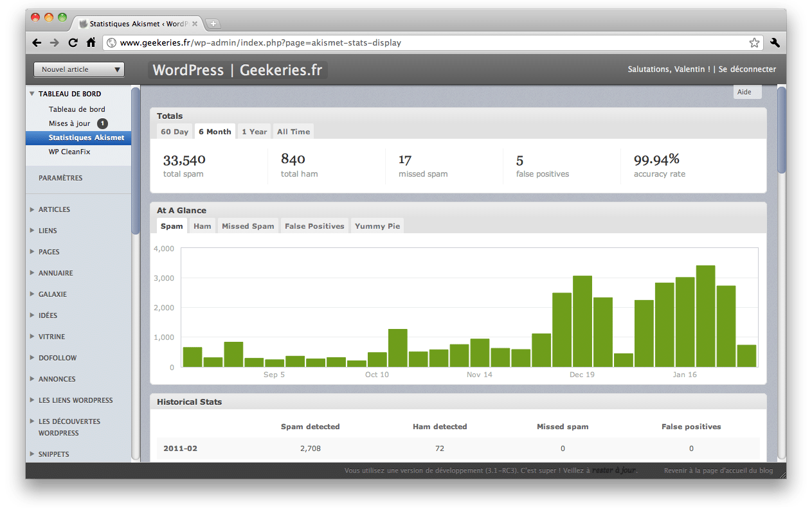Open WP CleanFix in the sidebar

[x=69, y=152]
